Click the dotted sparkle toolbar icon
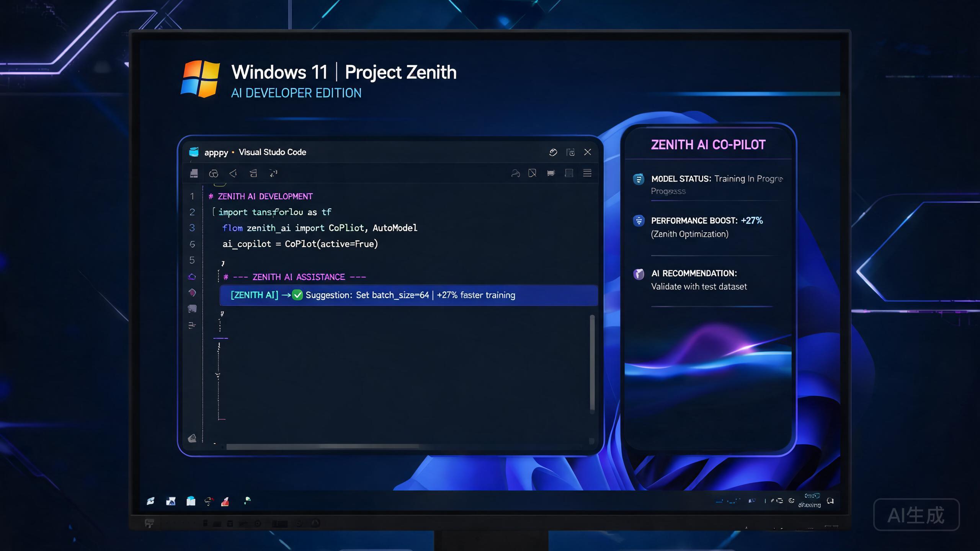This screenshot has height=551, width=980. [273, 173]
